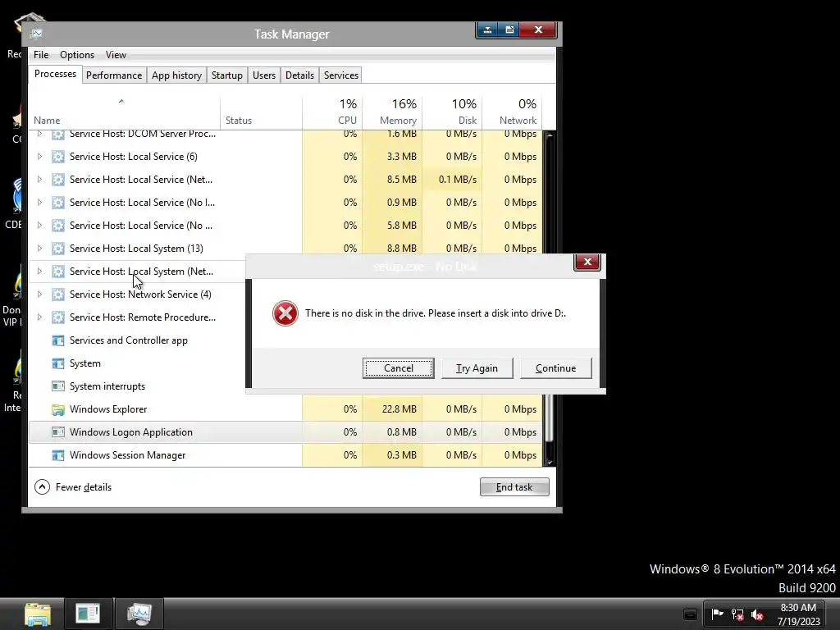Sort processes by Disk column

[452, 112]
